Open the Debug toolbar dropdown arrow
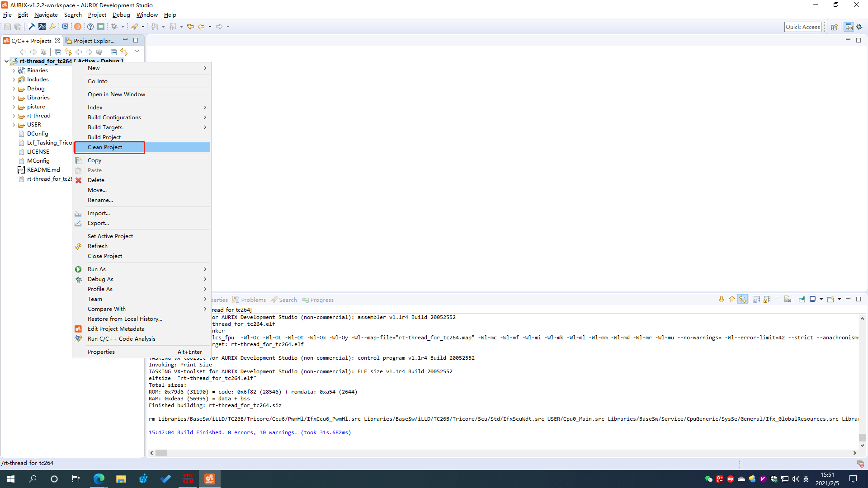Image resolution: width=868 pixels, height=488 pixels. click(x=123, y=27)
